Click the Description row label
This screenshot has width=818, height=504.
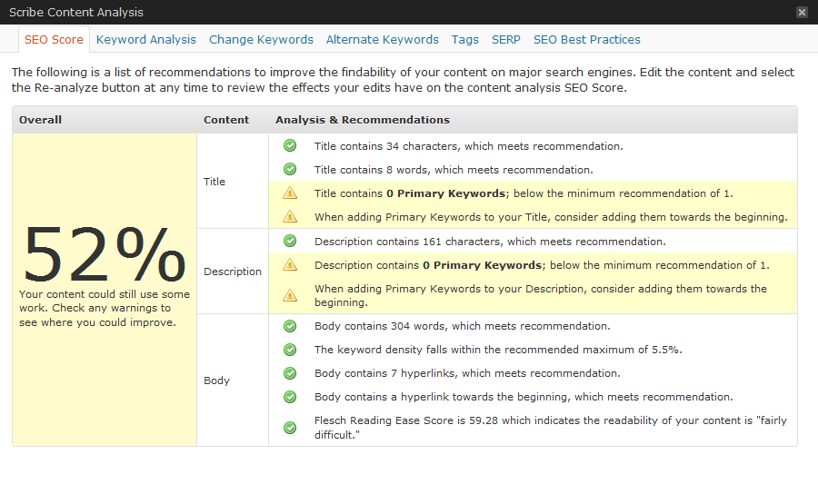point(233,272)
